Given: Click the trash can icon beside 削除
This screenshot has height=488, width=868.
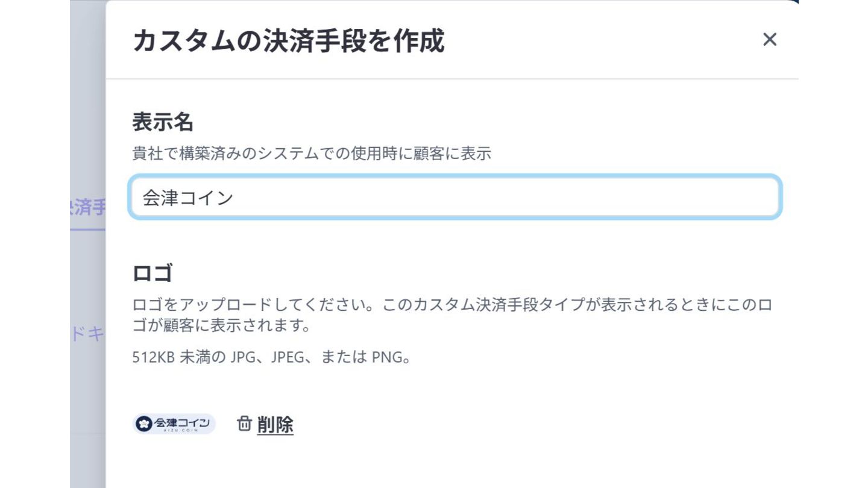Looking at the screenshot, I should point(244,424).
